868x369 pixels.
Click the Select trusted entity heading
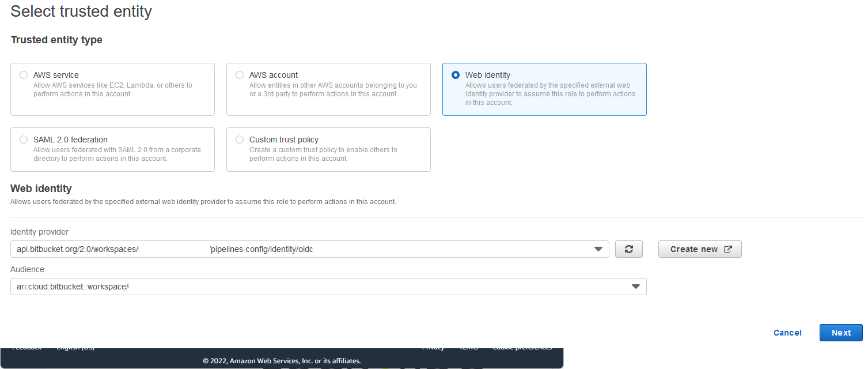point(81,12)
